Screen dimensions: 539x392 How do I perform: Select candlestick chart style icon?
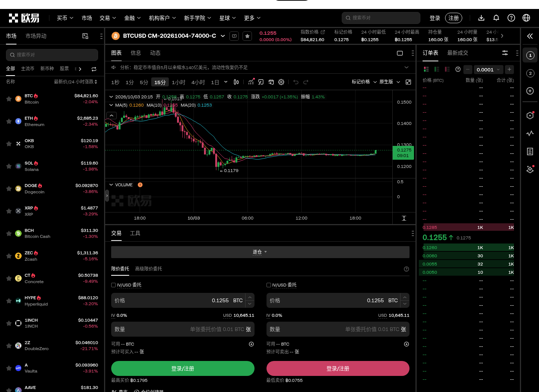point(236,82)
